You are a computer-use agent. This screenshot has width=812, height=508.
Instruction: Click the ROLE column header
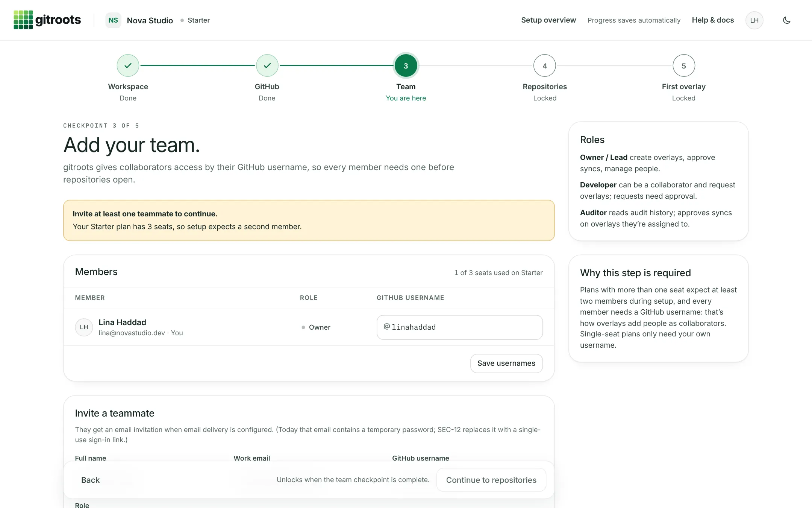(309, 298)
